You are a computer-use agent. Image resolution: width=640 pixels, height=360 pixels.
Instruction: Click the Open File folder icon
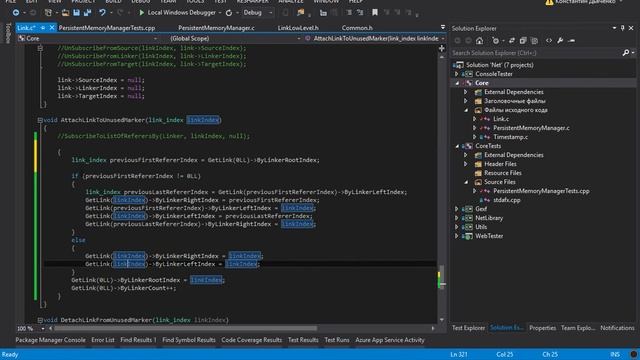tap(65, 13)
